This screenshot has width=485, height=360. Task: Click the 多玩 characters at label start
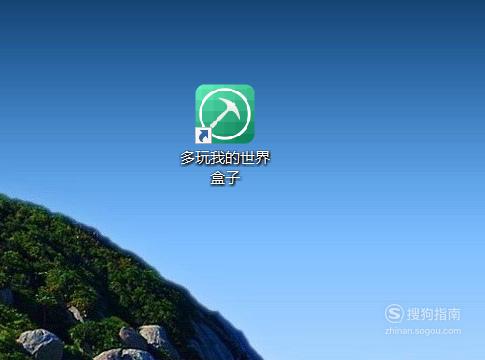195,158
